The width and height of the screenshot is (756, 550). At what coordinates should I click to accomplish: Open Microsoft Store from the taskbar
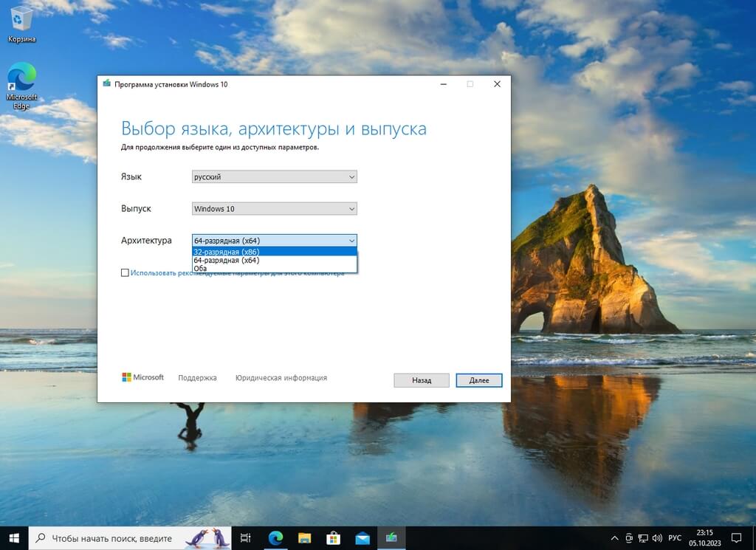333,538
